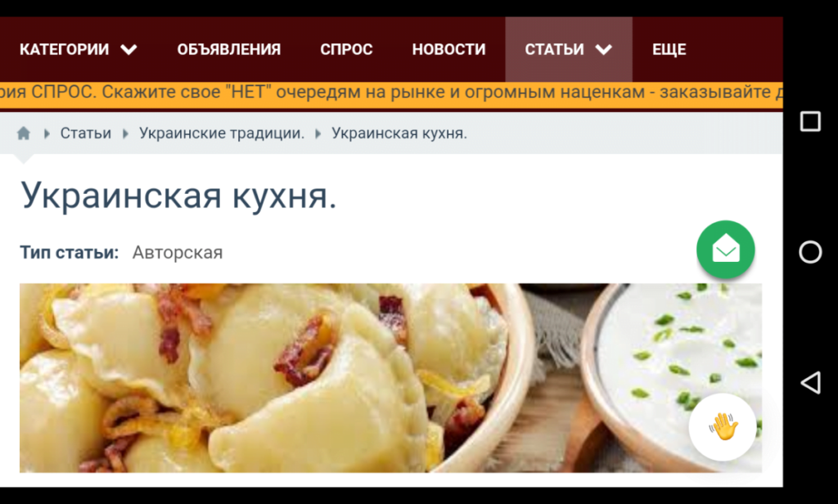Expand the Статьи menu chevron

(x=604, y=50)
